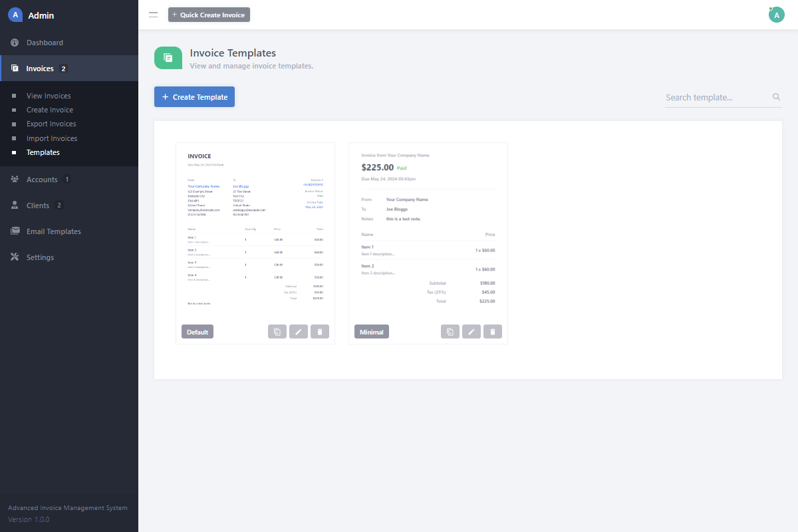Click the search magnifier icon
Viewport: 798px width, 532px height.
point(776,97)
